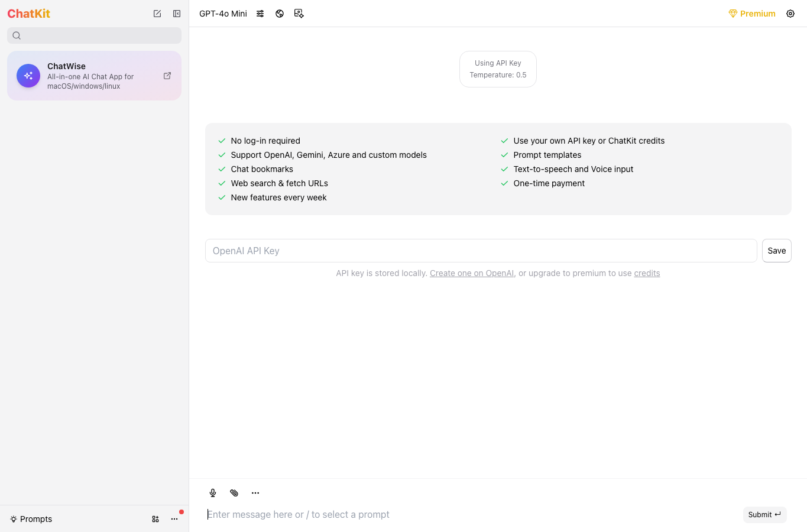Click into OpenAI API Key field
The height and width of the screenshot is (532, 807).
(x=481, y=251)
